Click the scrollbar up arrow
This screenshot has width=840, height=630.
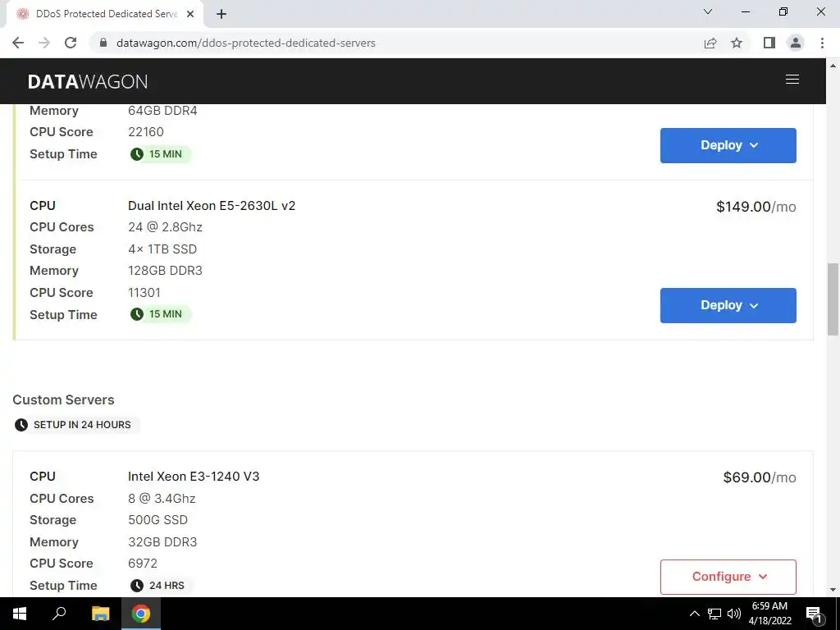click(x=833, y=66)
